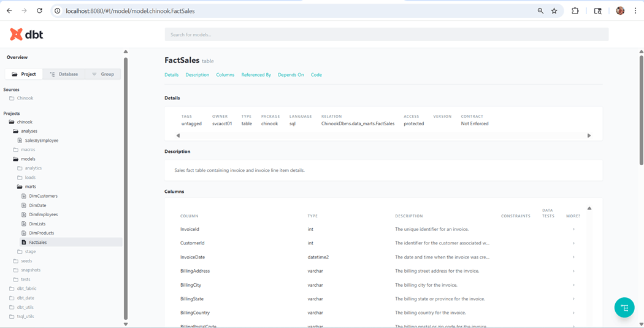Switch to the Database tab
The image size is (644, 328).
pyautogui.click(x=64, y=74)
